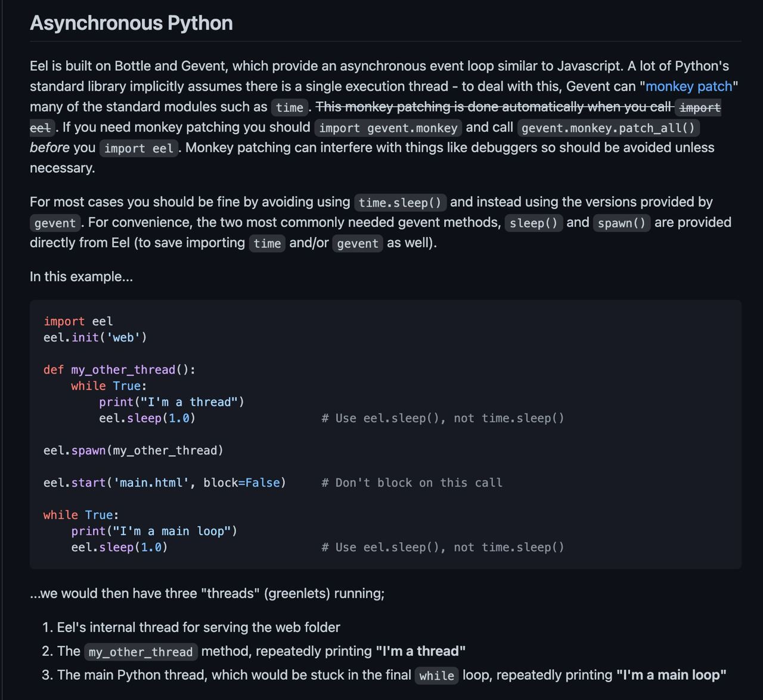The width and height of the screenshot is (763, 700).
Task: Click the code "eel.start('main.html', block=False)"
Action: (165, 482)
